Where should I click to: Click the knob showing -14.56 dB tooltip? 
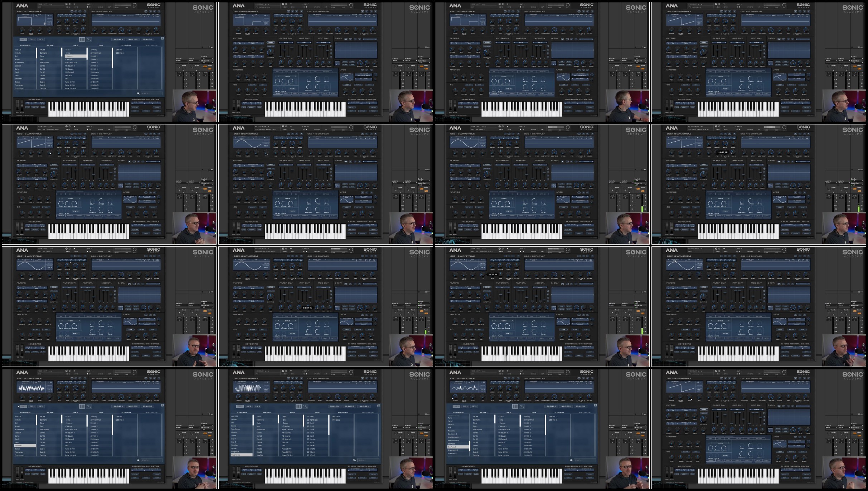tap(733, 152)
